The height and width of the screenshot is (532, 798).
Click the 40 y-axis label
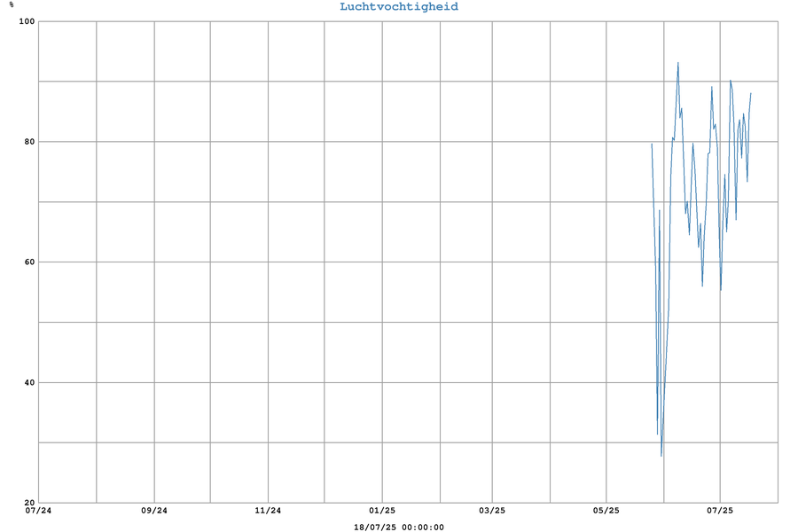(x=29, y=382)
